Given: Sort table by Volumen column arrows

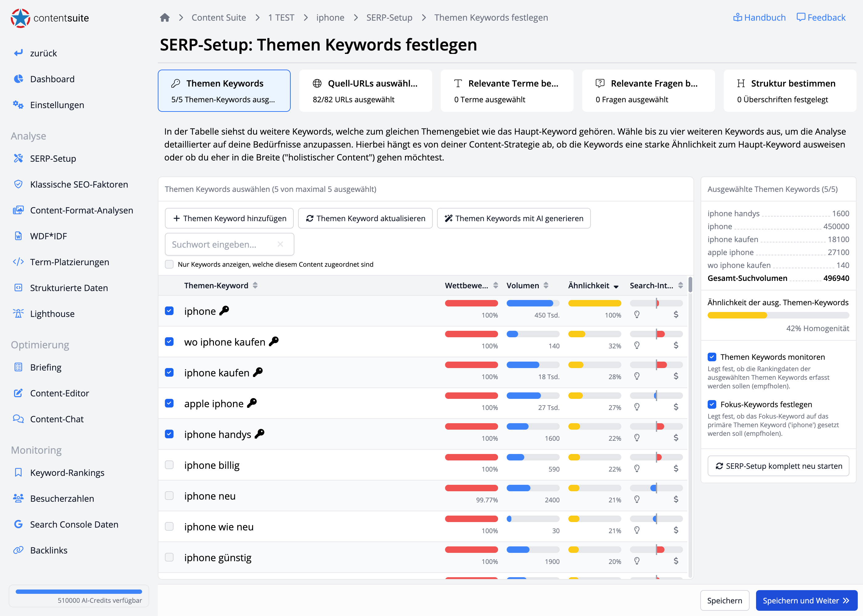Looking at the screenshot, I should [546, 286].
